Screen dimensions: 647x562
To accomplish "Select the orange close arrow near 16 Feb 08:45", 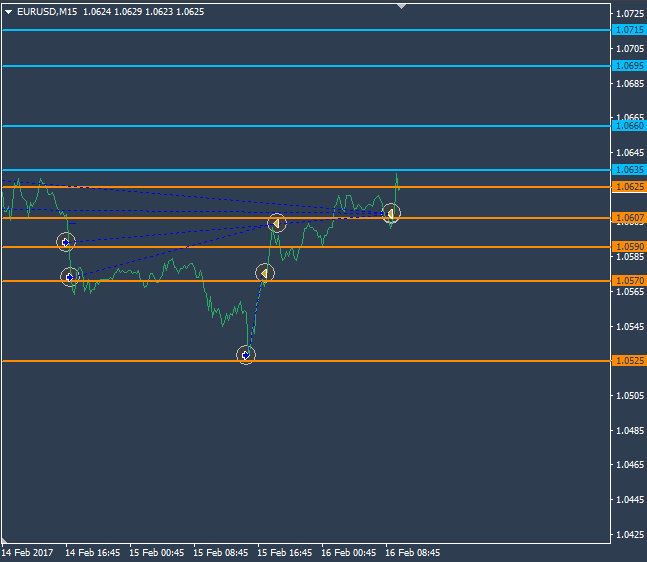I will [391, 213].
